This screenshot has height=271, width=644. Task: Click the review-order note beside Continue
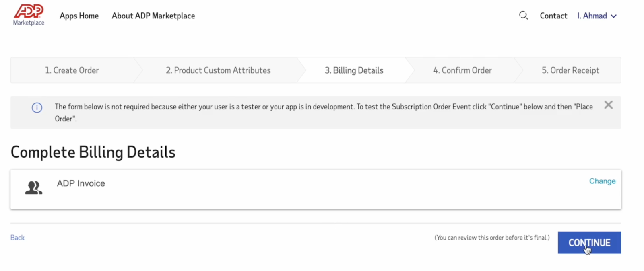(492, 238)
